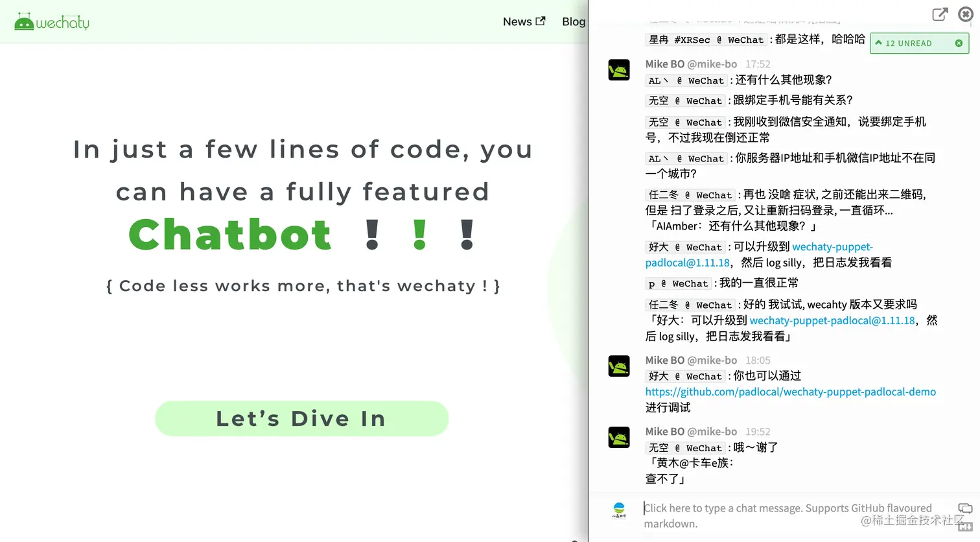Close the chat sidebar panel
This screenshot has height=542, width=980.
coord(966,14)
